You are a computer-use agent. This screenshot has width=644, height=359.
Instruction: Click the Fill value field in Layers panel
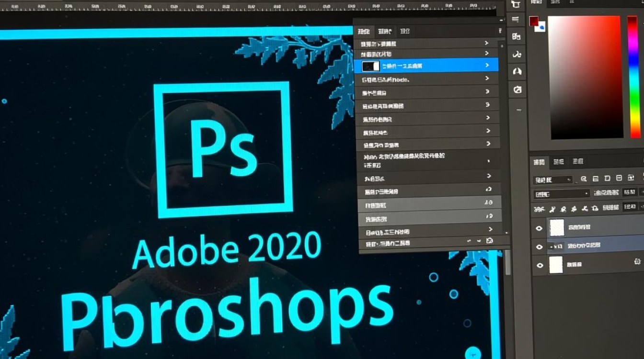[x=629, y=207]
